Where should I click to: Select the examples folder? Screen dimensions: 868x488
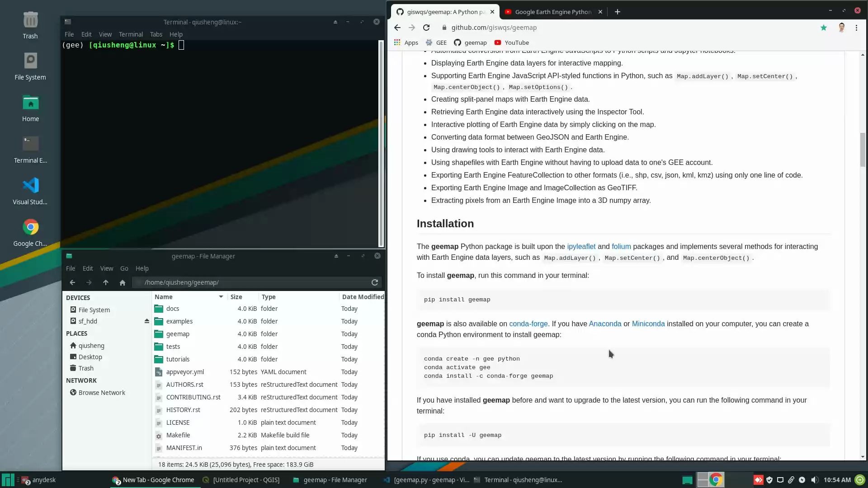(x=179, y=321)
